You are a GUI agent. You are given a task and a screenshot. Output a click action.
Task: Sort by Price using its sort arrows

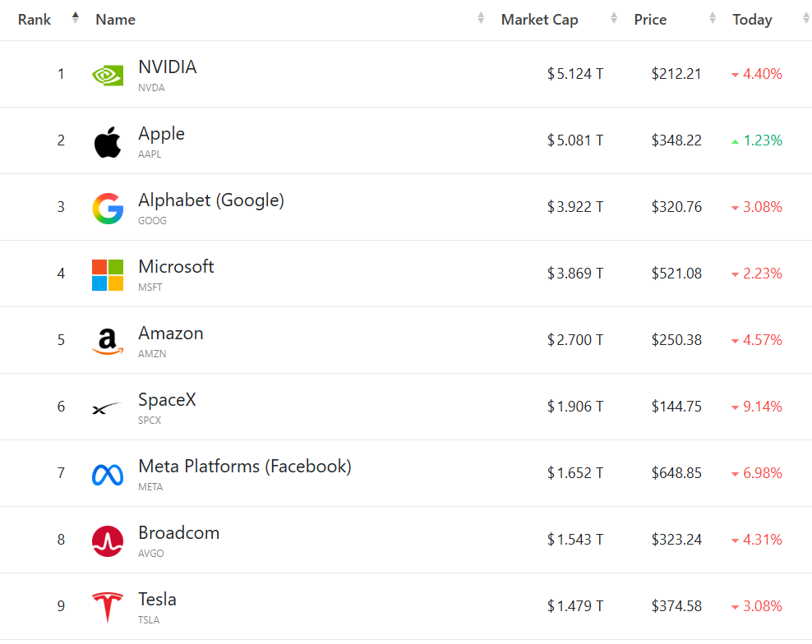click(713, 18)
